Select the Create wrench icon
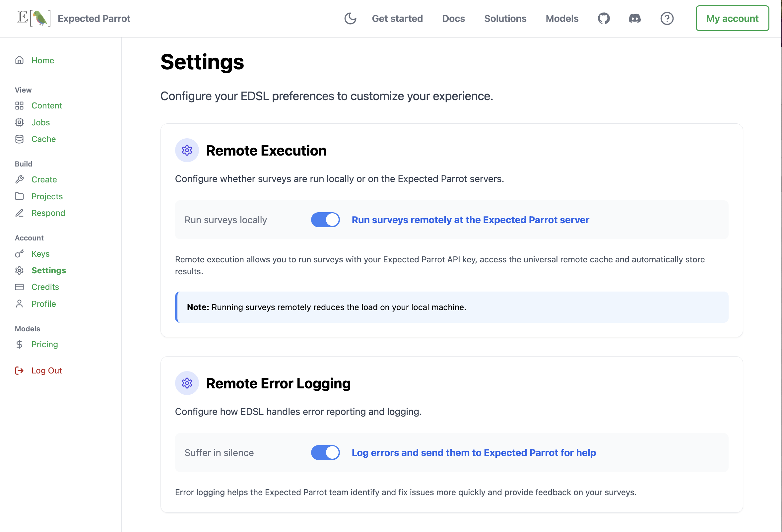 coord(20,179)
